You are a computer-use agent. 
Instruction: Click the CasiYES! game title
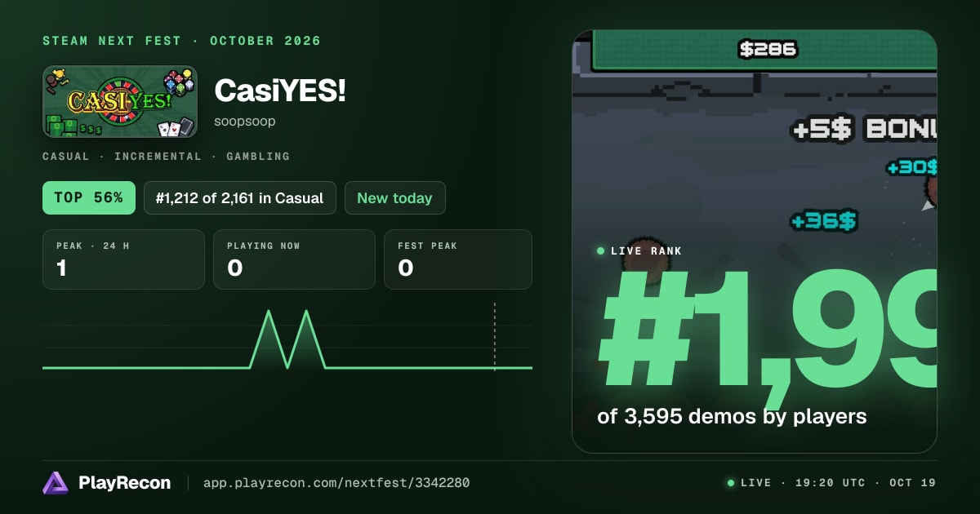[280, 91]
